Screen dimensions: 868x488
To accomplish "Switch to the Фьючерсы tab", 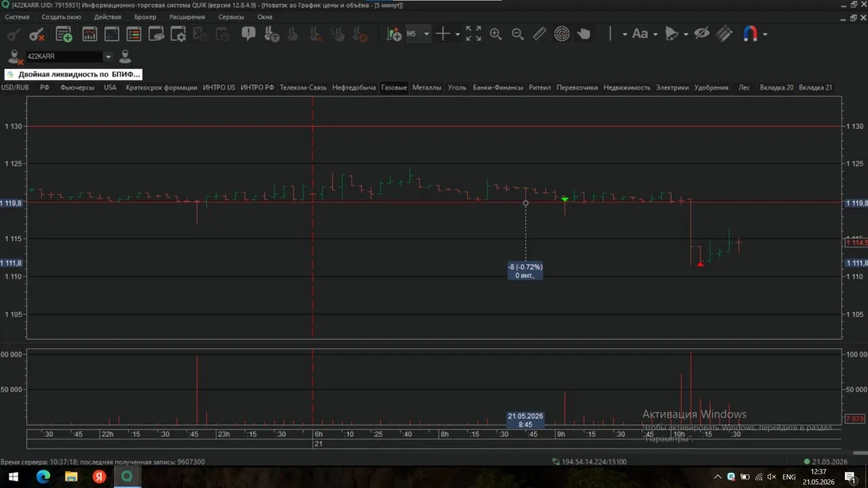I will (77, 87).
